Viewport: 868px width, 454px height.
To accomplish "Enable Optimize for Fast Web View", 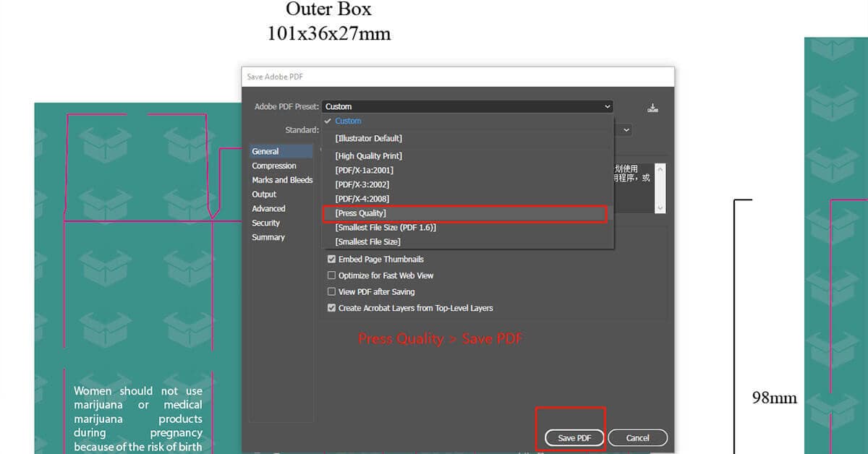I will (332, 275).
